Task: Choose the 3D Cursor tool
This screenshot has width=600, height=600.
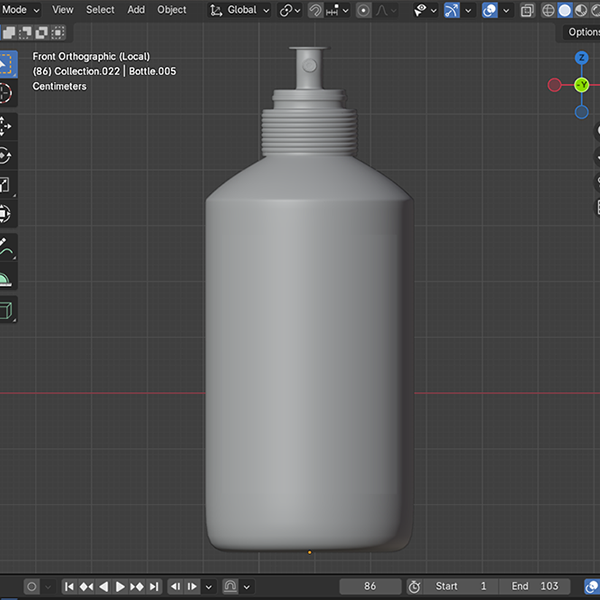Action: tap(5, 93)
